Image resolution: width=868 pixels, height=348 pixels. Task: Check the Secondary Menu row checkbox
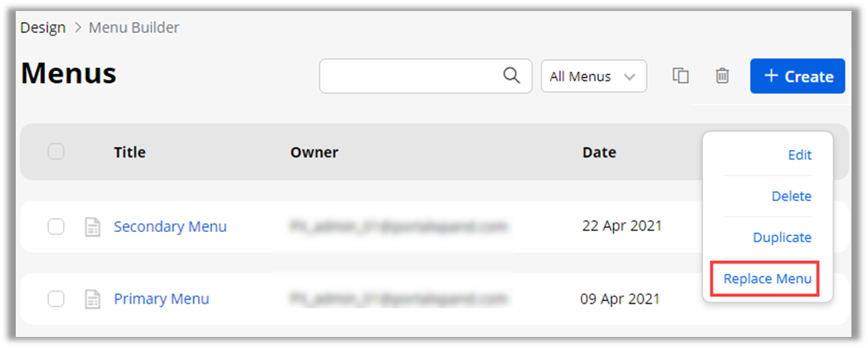(x=56, y=227)
